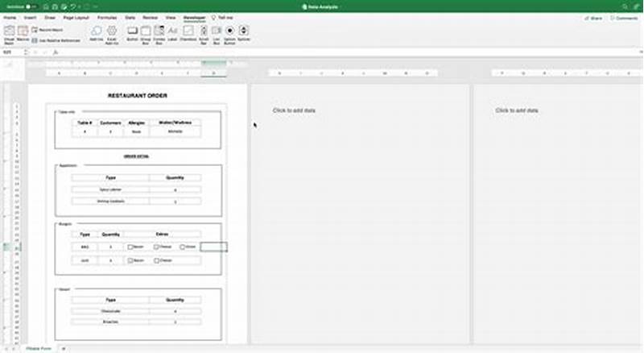Click 'Click to add data' on right page
The image size is (644, 353).
click(x=517, y=110)
